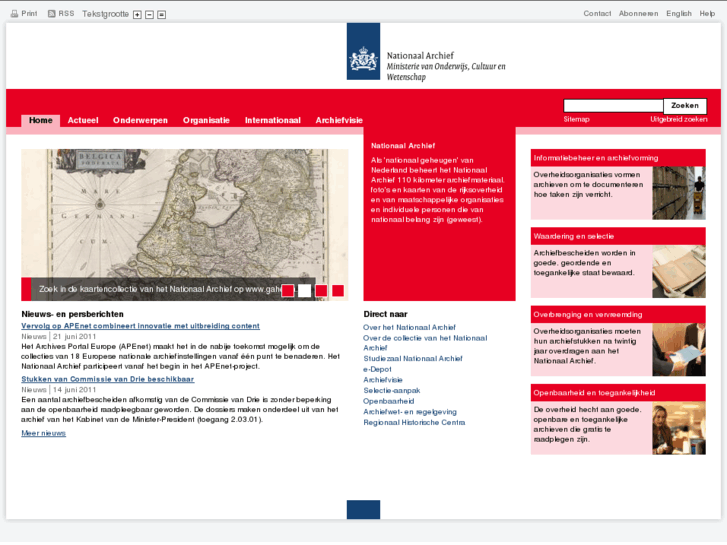727x545 pixels.
Task: Open the Home tab
Action: click(41, 121)
